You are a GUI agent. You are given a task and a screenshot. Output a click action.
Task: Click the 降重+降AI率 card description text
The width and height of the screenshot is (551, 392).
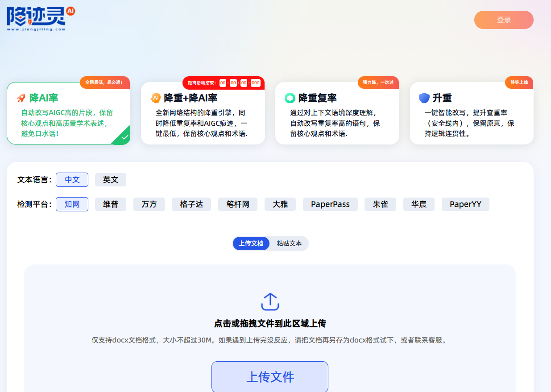(x=202, y=123)
